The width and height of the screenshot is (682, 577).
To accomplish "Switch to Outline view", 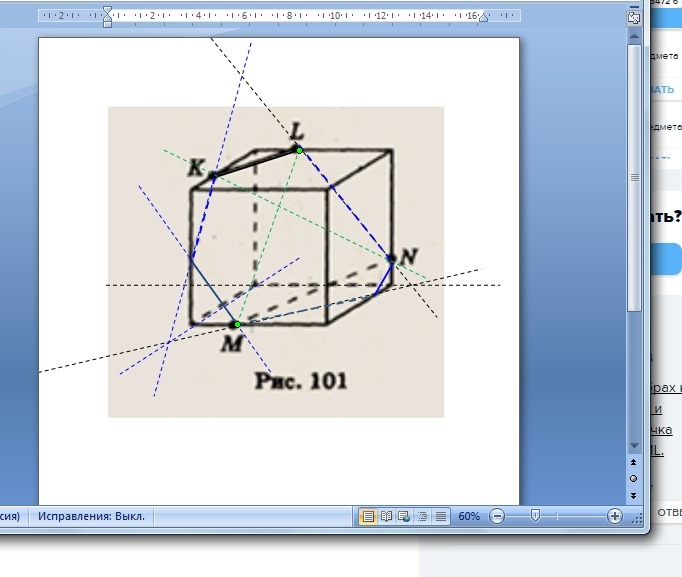I will (421, 517).
